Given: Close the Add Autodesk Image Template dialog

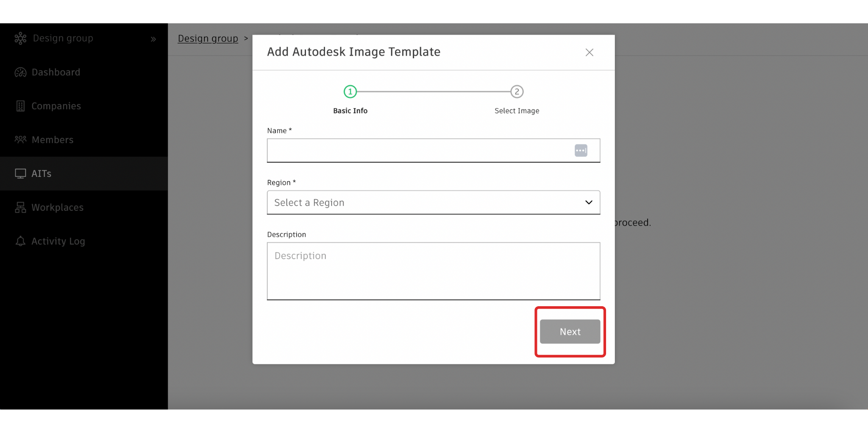Looking at the screenshot, I should 589,53.
